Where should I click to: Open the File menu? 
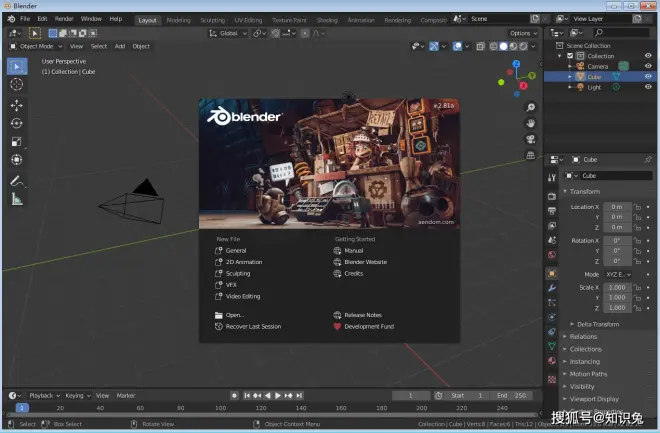coord(25,19)
